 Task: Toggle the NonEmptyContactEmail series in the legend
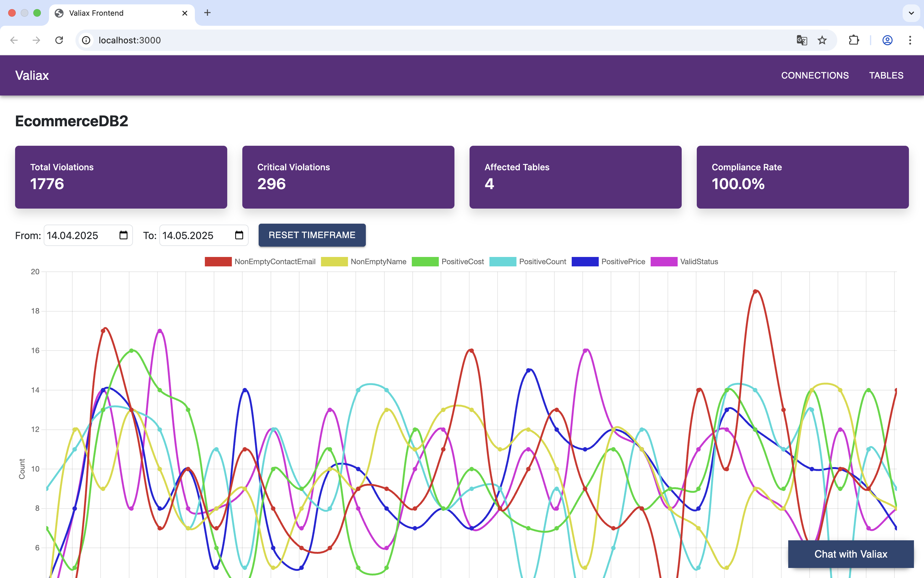point(275,261)
